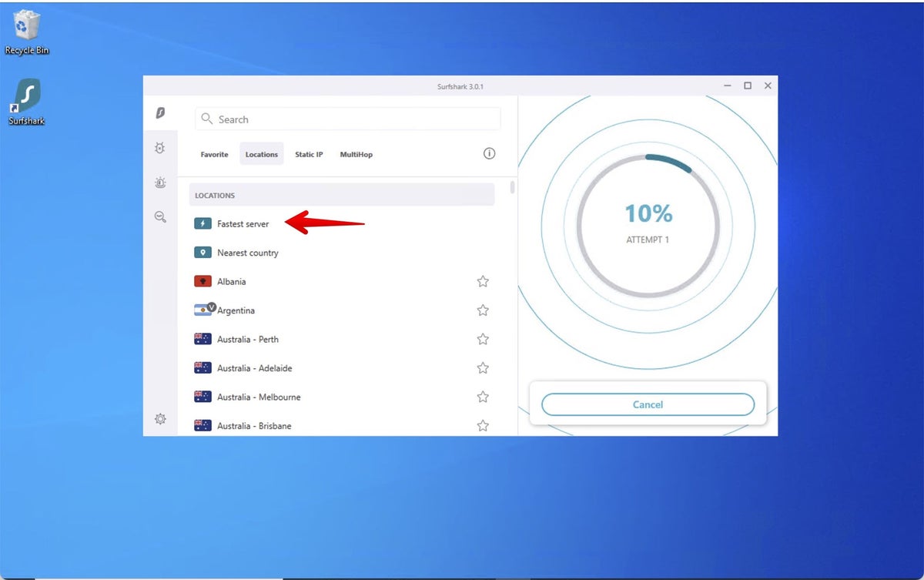Cancel the connection attempt

coord(648,404)
